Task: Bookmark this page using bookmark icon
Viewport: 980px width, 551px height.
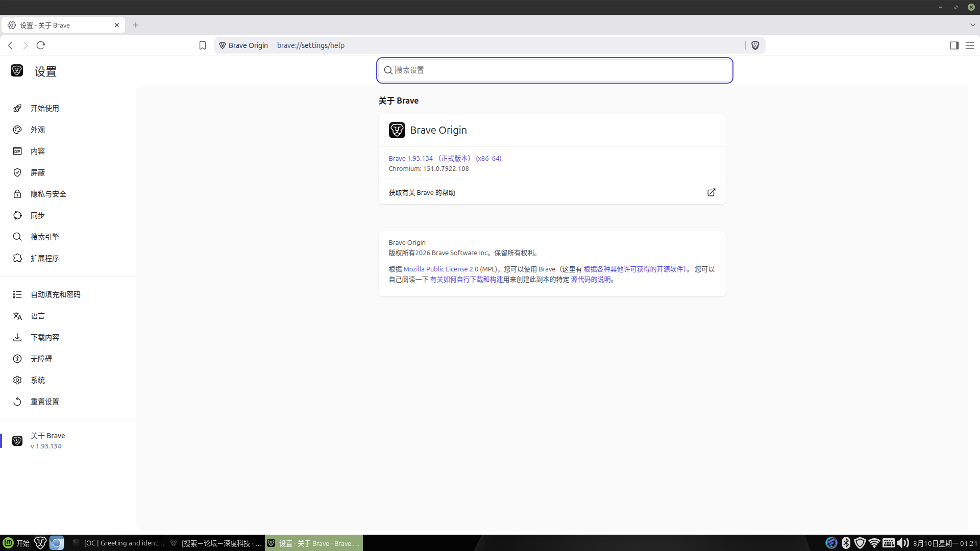Action: click(203, 45)
